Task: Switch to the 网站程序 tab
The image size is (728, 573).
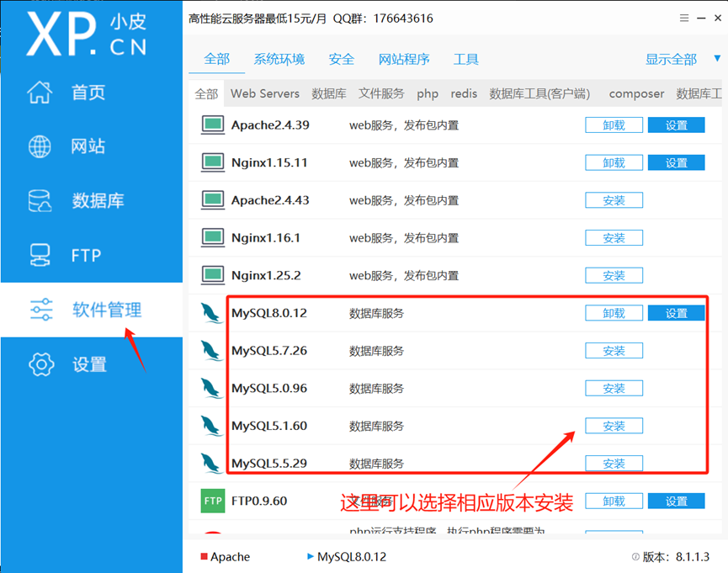Action: [x=404, y=59]
